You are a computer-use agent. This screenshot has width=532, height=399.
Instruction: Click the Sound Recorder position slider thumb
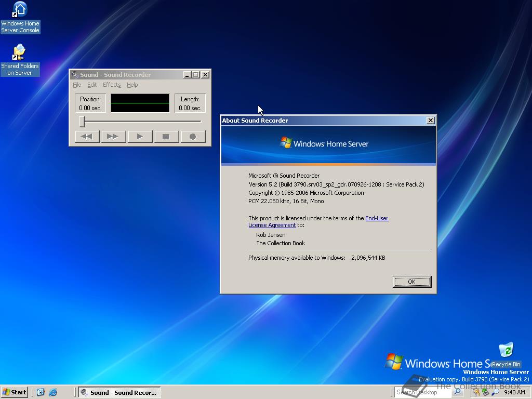pyautogui.click(x=82, y=122)
